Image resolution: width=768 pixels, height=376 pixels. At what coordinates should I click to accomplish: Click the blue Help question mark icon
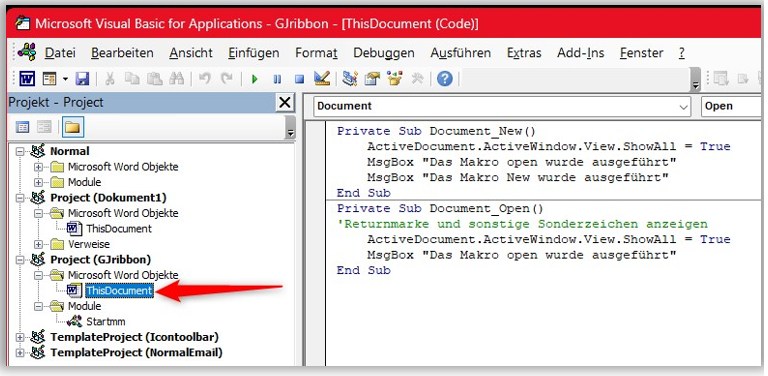(x=444, y=78)
